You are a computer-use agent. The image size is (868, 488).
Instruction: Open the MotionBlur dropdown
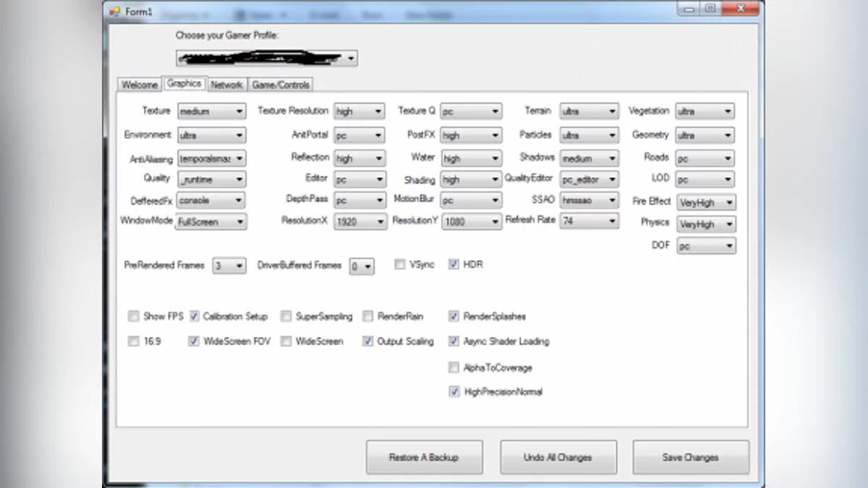point(471,200)
